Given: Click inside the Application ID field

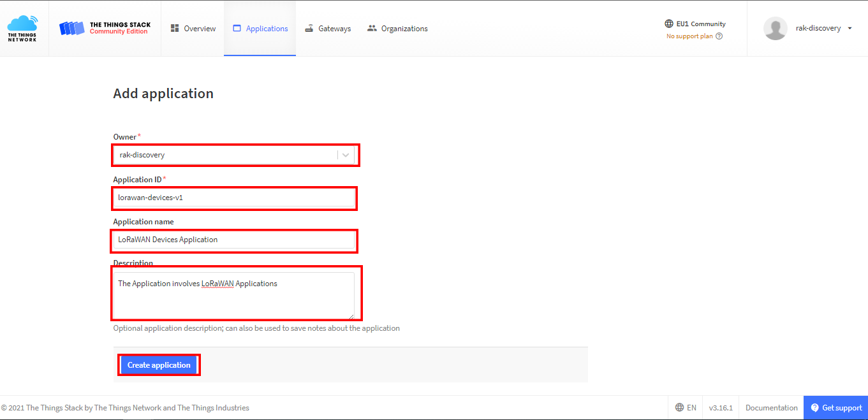Looking at the screenshot, I should pyautogui.click(x=234, y=198).
